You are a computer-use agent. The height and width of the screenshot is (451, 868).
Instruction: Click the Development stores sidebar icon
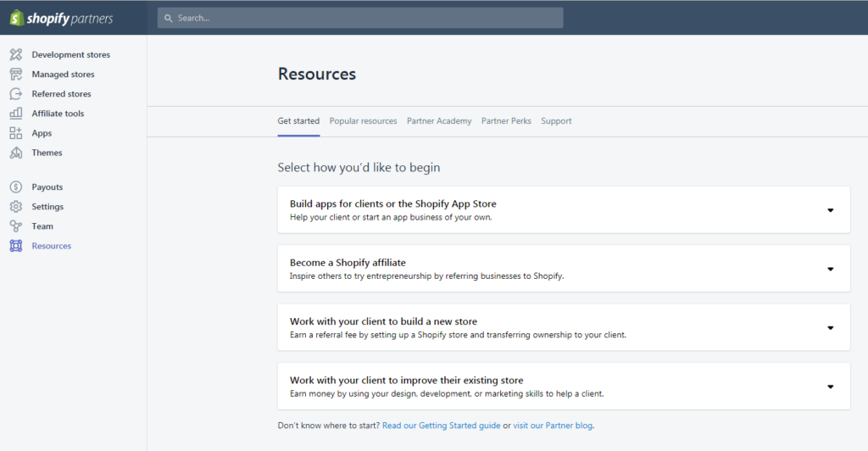16,54
